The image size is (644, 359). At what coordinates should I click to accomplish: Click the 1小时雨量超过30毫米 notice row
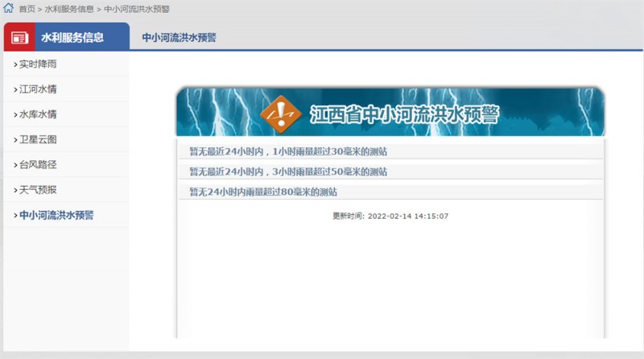click(390, 151)
